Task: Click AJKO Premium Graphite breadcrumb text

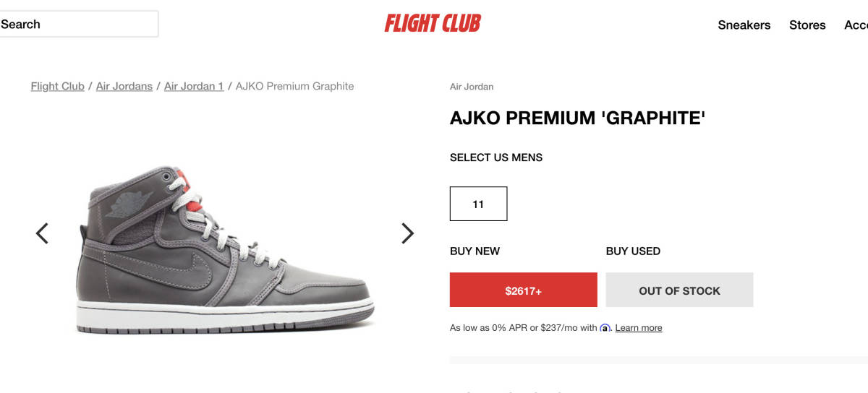Action: [x=294, y=86]
